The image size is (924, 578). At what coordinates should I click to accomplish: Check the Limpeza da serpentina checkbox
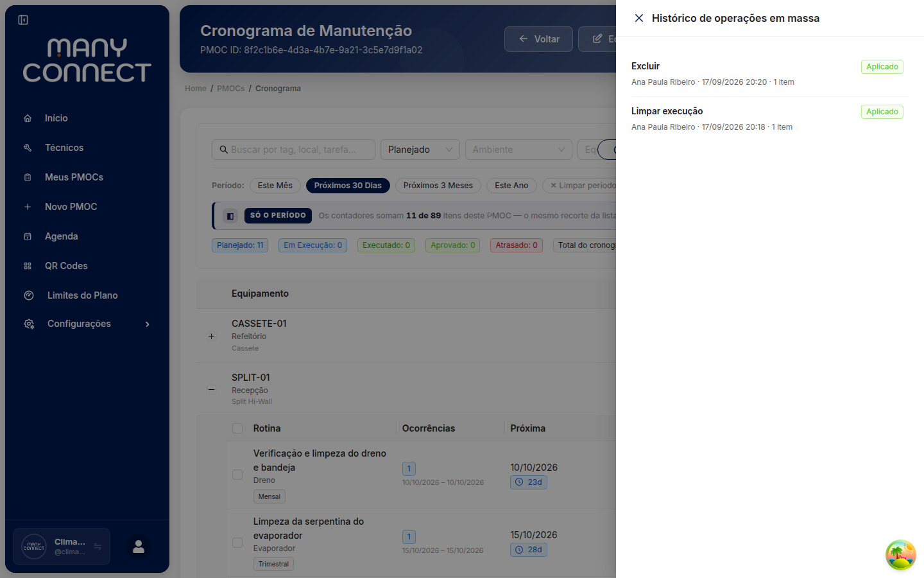[x=237, y=543]
